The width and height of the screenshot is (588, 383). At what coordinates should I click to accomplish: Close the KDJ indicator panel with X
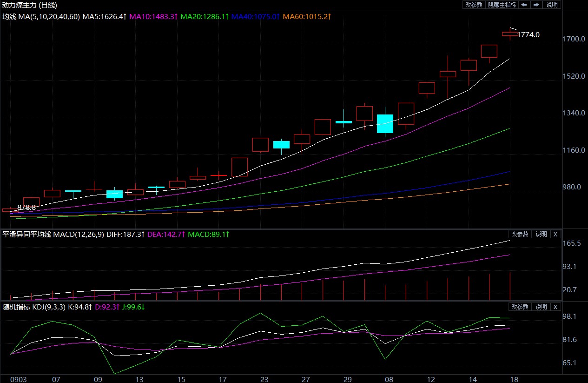(x=555, y=307)
